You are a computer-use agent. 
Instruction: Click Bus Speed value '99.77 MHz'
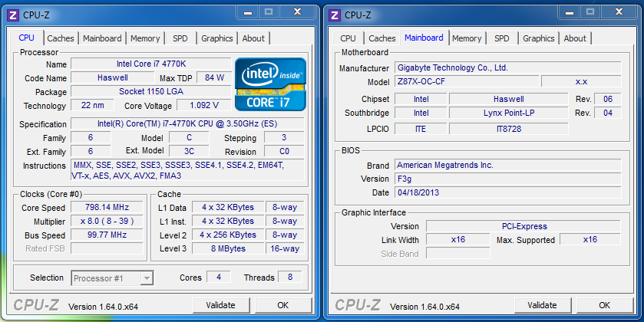[107, 235]
